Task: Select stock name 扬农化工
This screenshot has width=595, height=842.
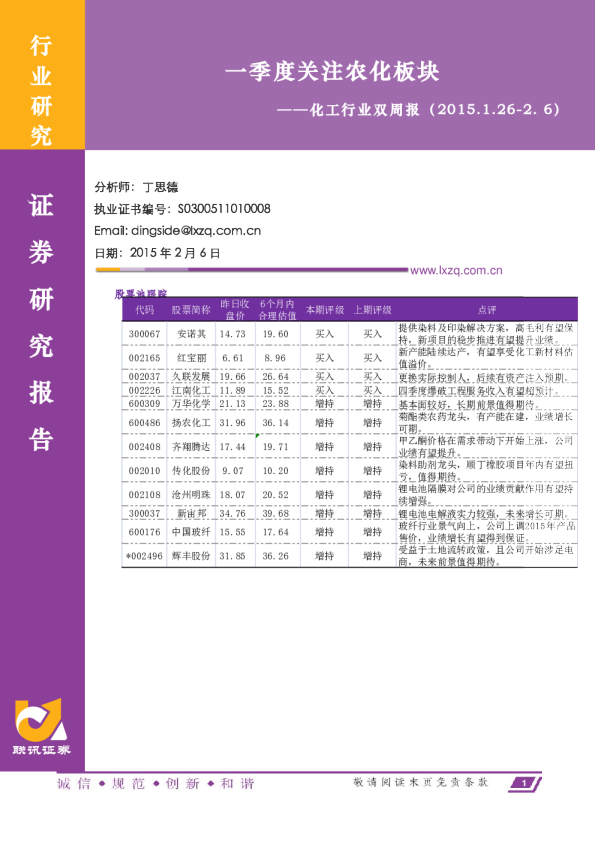Action: (191, 423)
